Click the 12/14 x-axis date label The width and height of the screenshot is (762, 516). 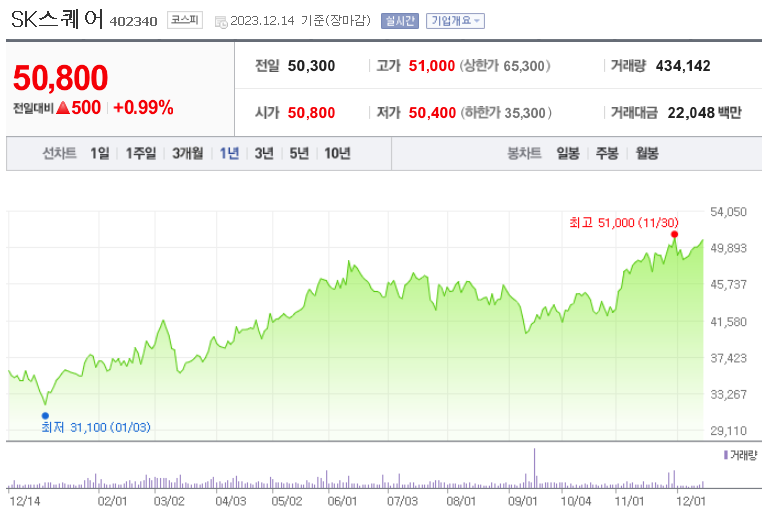tap(25, 501)
